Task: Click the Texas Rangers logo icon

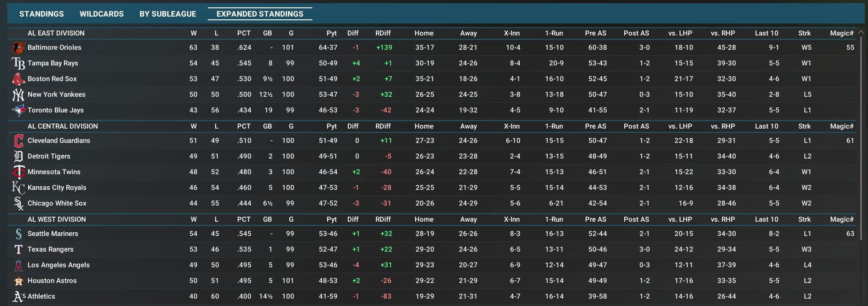Action: [x=18, y=249]
